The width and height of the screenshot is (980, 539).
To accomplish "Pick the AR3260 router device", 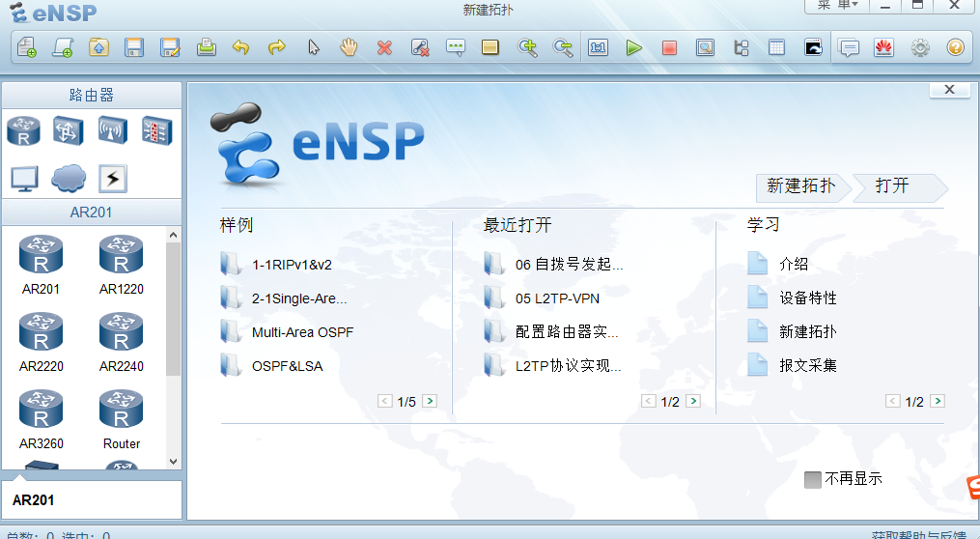I will 41,419.
